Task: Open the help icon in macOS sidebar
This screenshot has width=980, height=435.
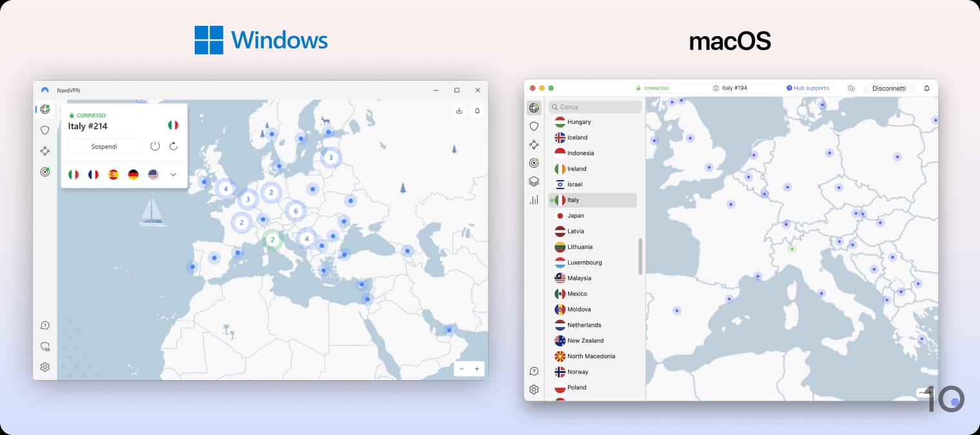Action: (534, 371)
